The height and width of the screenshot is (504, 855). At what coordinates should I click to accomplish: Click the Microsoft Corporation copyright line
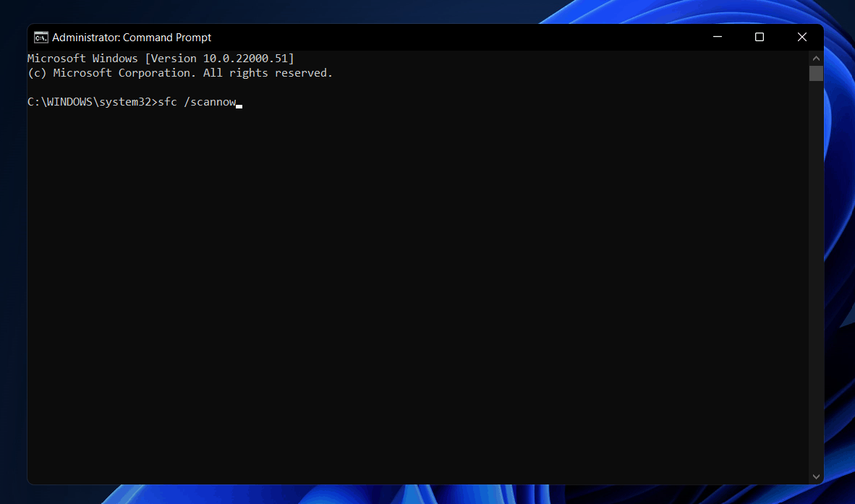point(179,73)
